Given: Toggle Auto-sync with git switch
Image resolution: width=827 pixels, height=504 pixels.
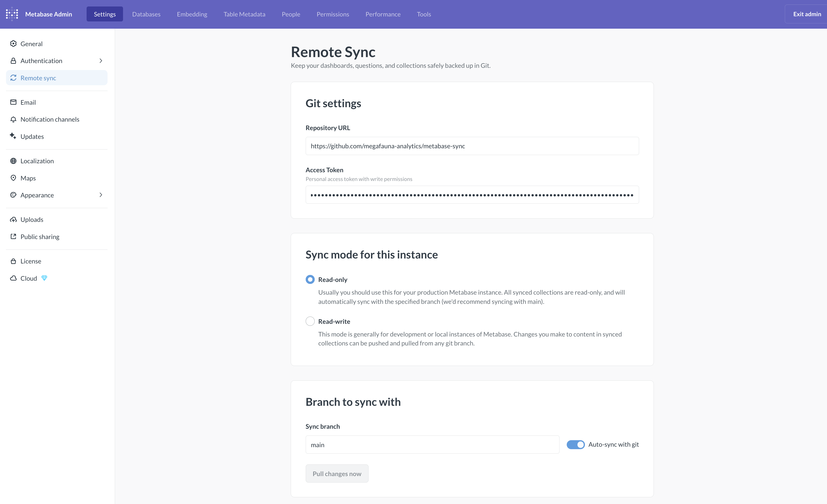Looking at the screenshot, I should (x=575, y=444).
